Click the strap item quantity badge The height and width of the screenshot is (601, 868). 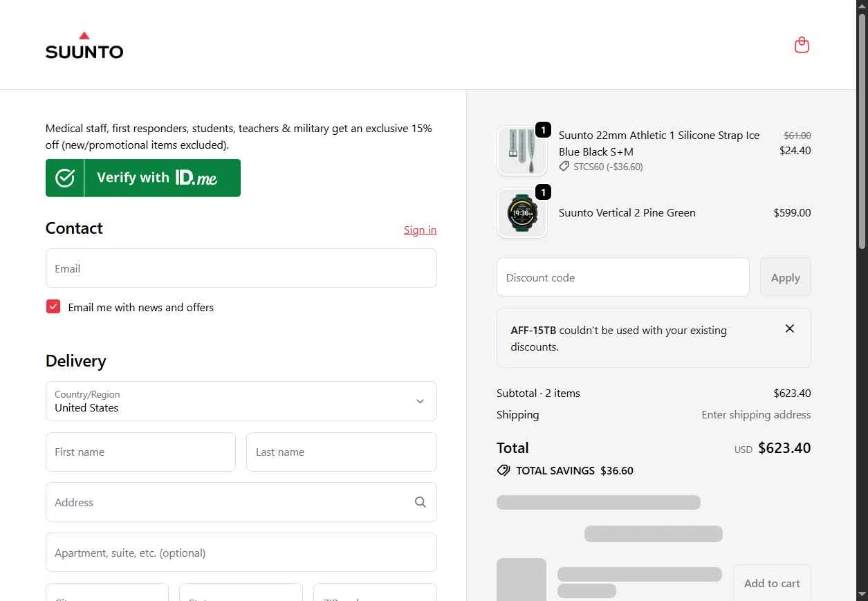(x=544, y=129)
